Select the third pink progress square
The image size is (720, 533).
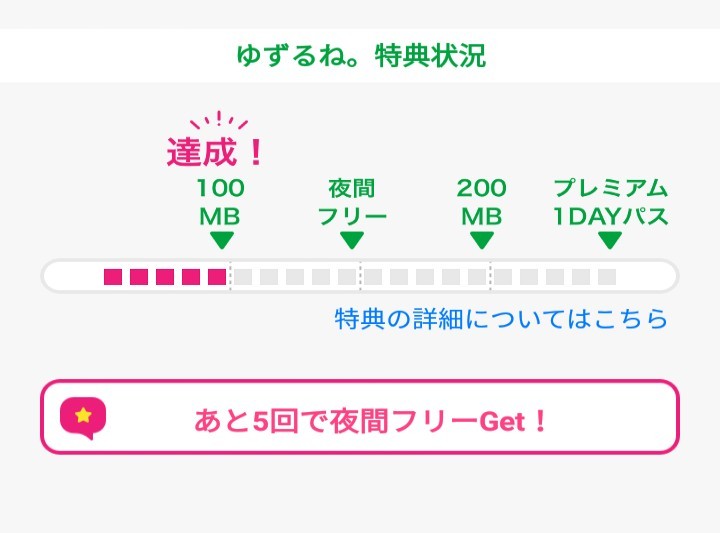pyautogui.click(x=165, y=276)
